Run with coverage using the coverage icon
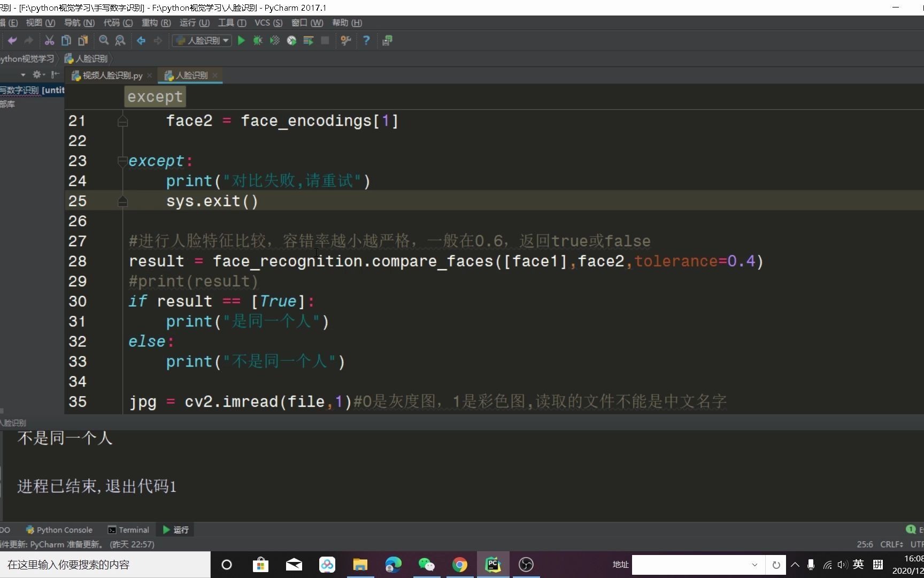 click(274, 40)
